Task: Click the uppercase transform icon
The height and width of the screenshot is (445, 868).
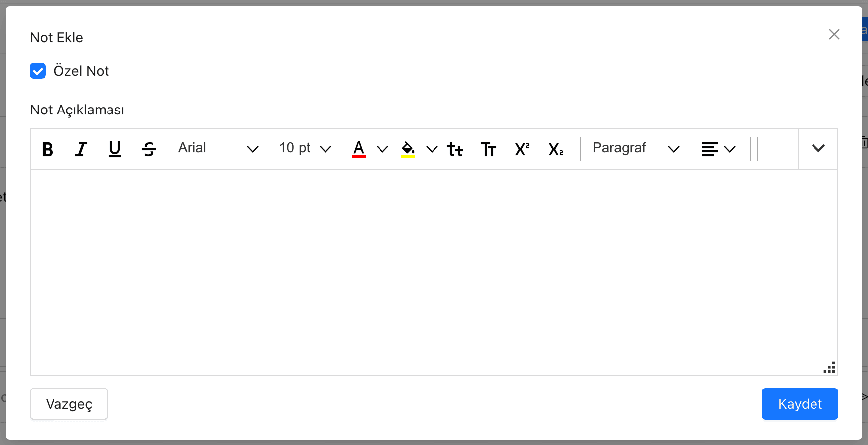Action: 488,149
